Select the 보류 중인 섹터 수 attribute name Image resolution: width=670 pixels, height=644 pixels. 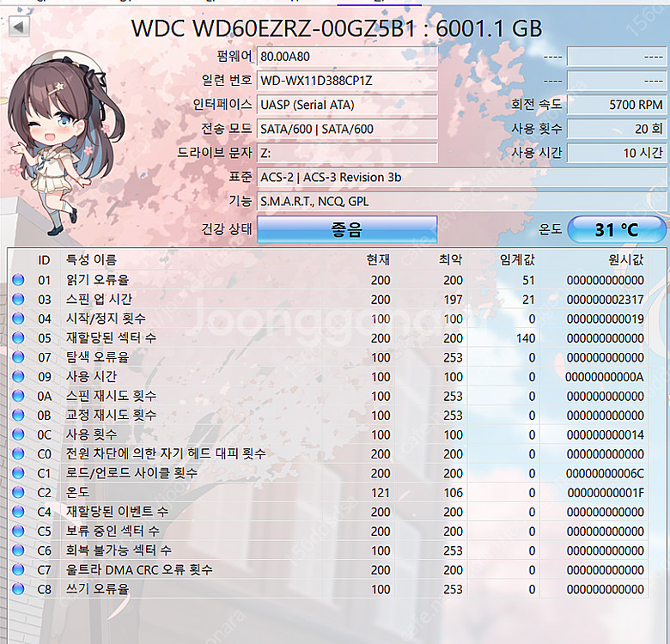pyautogui.click(x=113, y=531)
